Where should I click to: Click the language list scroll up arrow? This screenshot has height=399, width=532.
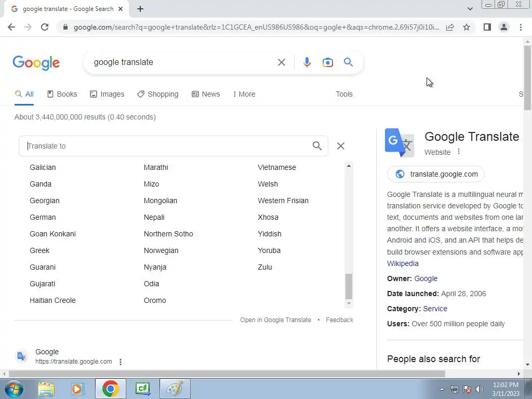point(349,166)
